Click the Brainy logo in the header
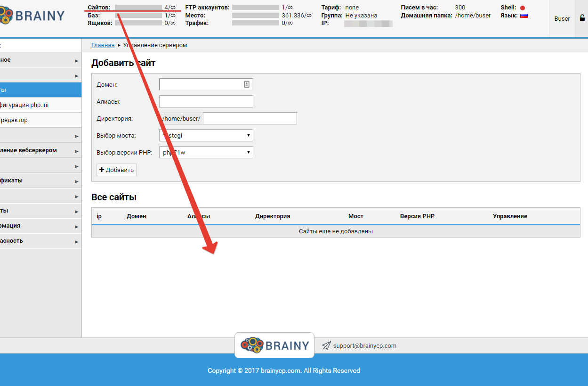Viewport: 588px width, 386px height. coord(33,16)
